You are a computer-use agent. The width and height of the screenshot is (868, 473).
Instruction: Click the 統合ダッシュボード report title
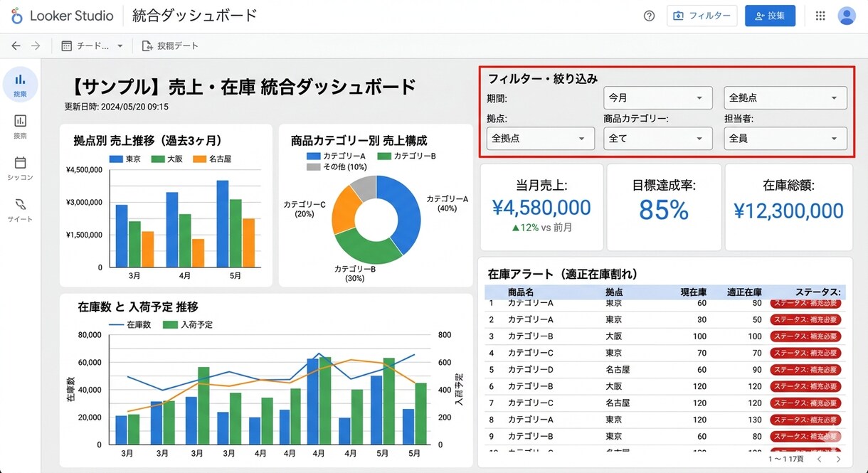click(194, 15)
